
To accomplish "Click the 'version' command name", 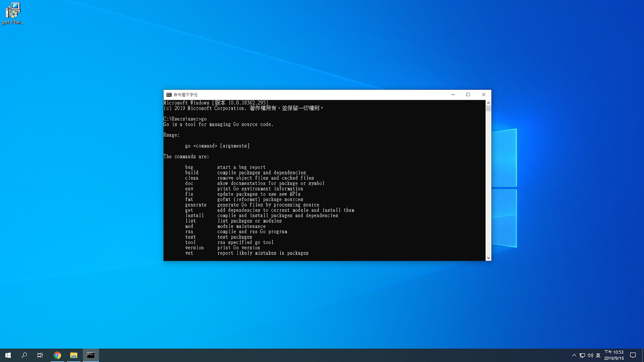I will (194, 248).
